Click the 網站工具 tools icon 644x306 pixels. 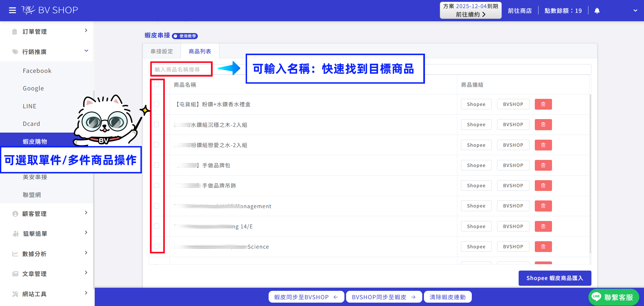tap(15, 294)
